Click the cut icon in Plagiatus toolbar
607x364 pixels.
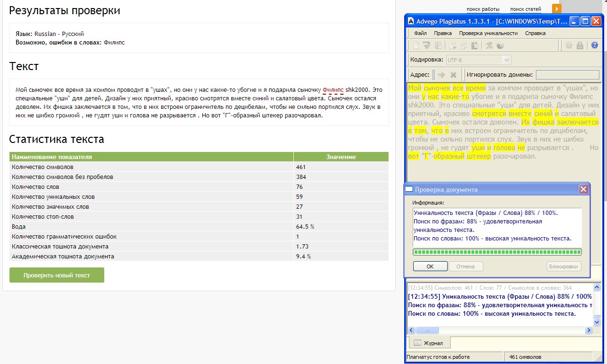[453, 45]
